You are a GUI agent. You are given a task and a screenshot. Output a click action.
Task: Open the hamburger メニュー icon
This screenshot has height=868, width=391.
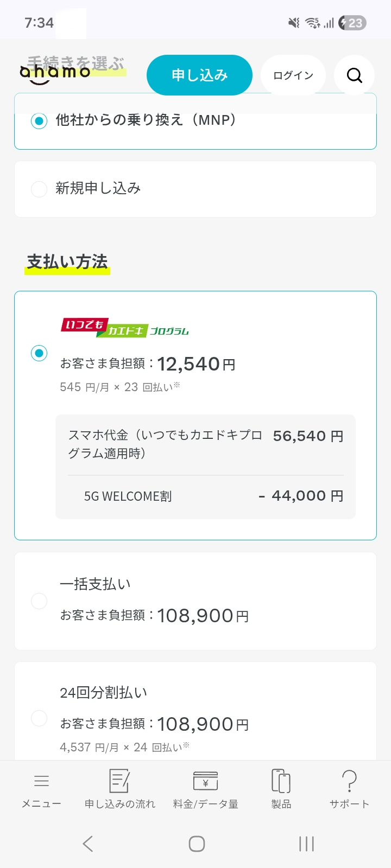tap(41, 781)
